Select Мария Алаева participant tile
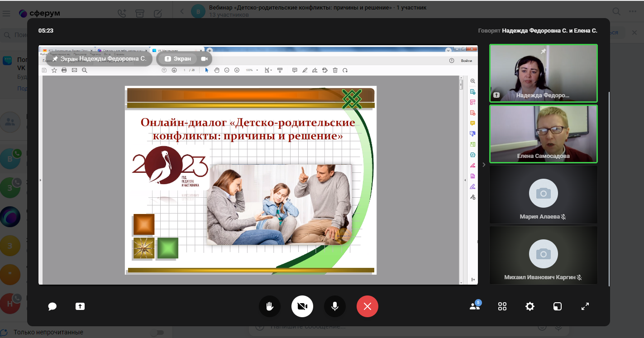 click(543, 195)
